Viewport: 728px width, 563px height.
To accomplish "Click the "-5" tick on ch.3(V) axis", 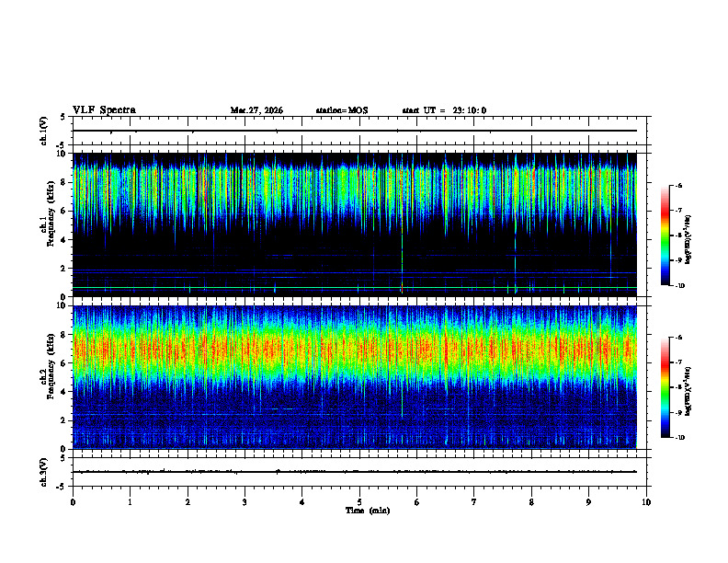I will [62, 487].
